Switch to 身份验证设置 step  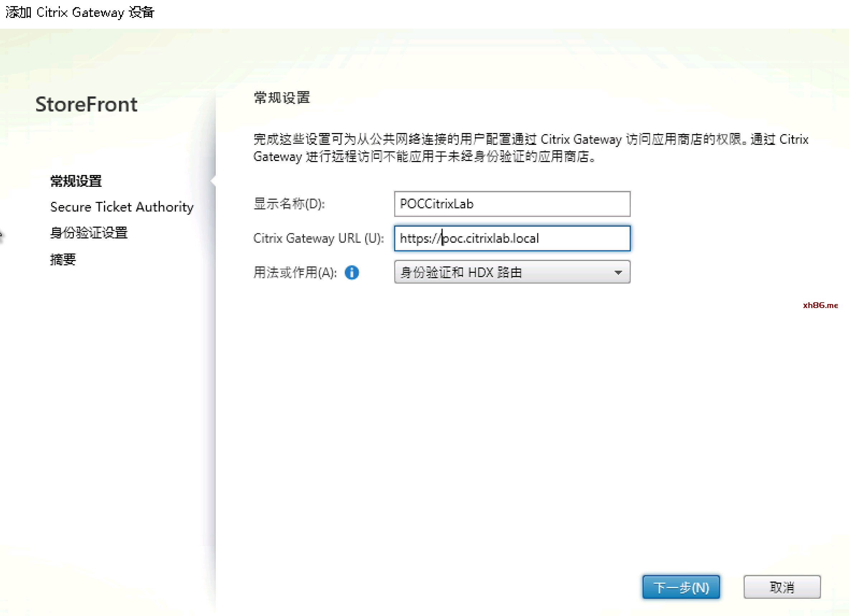pyautogui.click(x=89, y=233)
